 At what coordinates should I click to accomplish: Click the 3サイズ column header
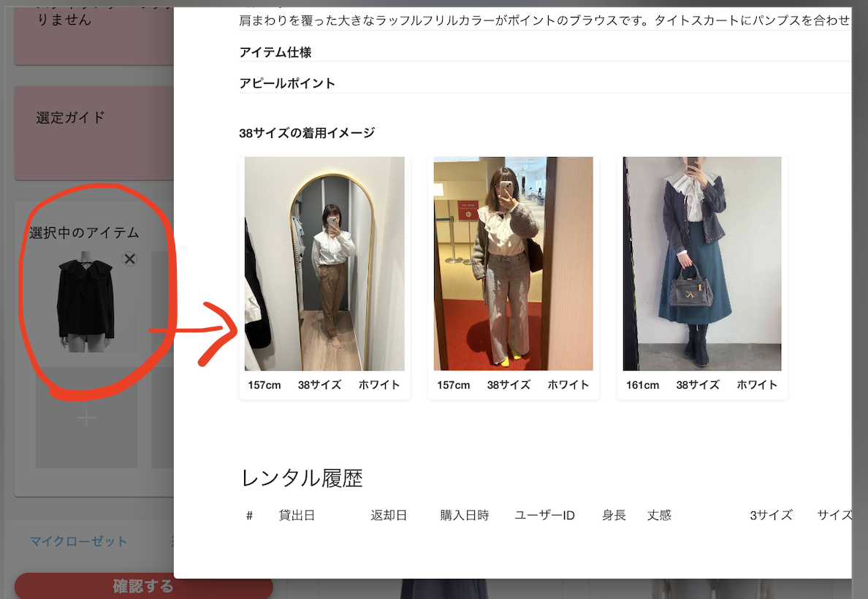point(771,516)
